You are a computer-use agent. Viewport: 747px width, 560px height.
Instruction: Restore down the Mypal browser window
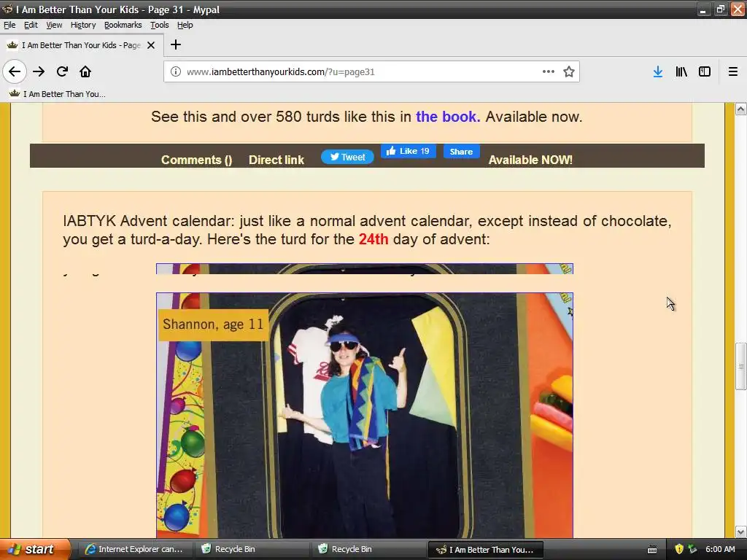point(720,9)
